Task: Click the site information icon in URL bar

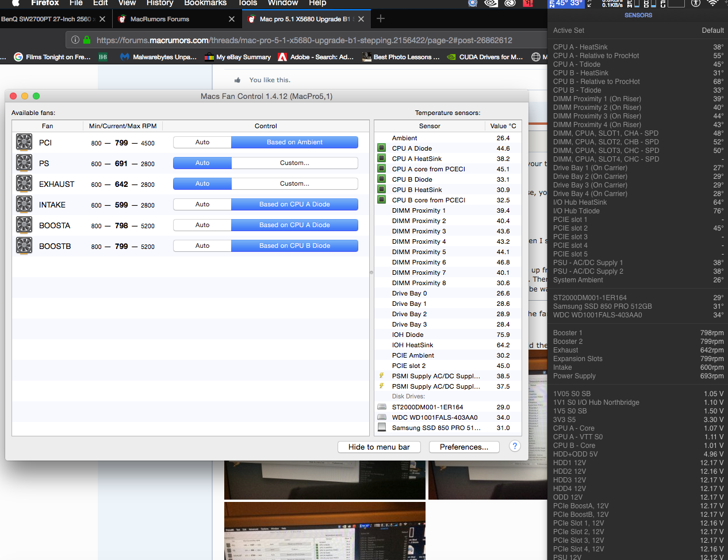Action: click(75, 40)
